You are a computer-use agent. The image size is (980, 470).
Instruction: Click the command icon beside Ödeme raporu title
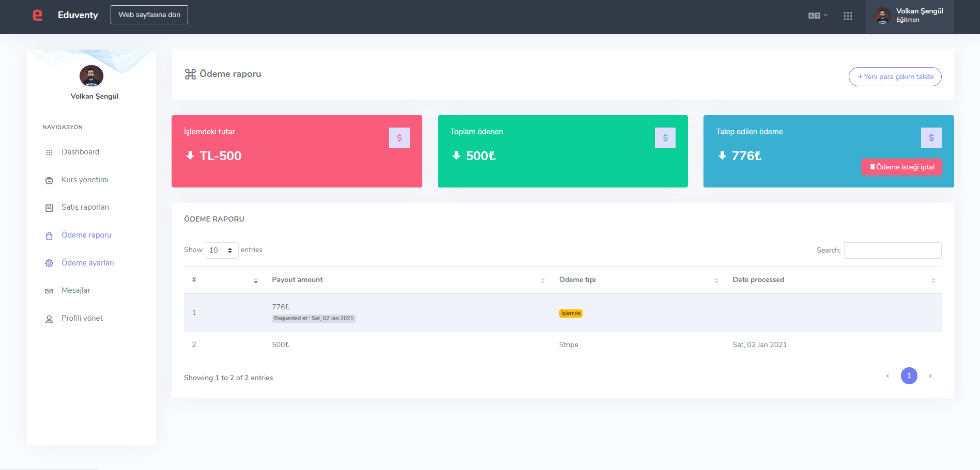coord(190,74)
